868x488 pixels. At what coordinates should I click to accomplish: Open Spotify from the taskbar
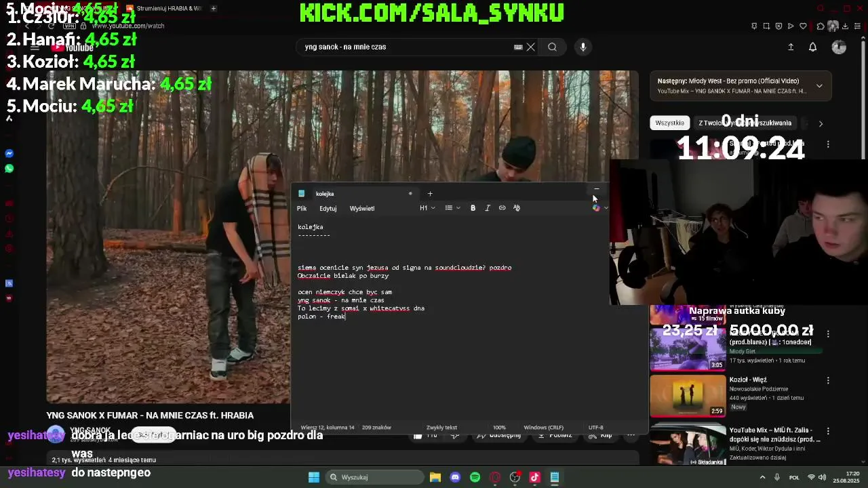tap(475, 477)
